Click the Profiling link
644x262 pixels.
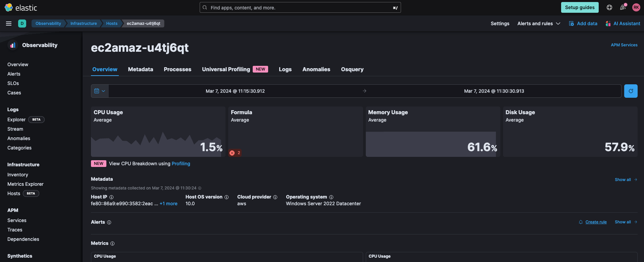pos(181,164)
